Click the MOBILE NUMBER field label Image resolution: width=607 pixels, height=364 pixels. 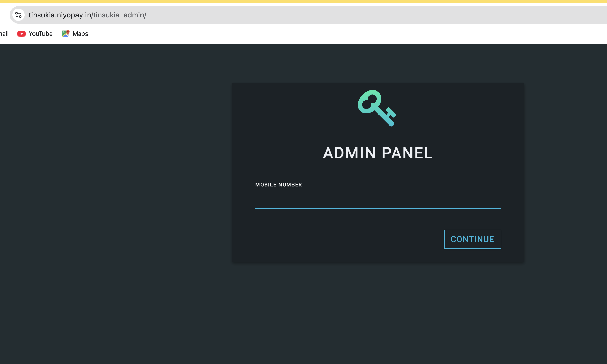click(x=278, y=185)
